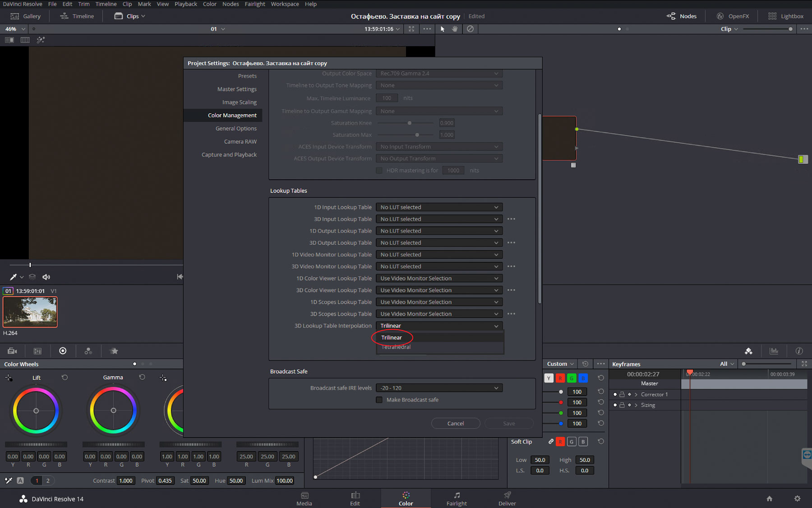Open Master Settings section

(x=237, y=89)
